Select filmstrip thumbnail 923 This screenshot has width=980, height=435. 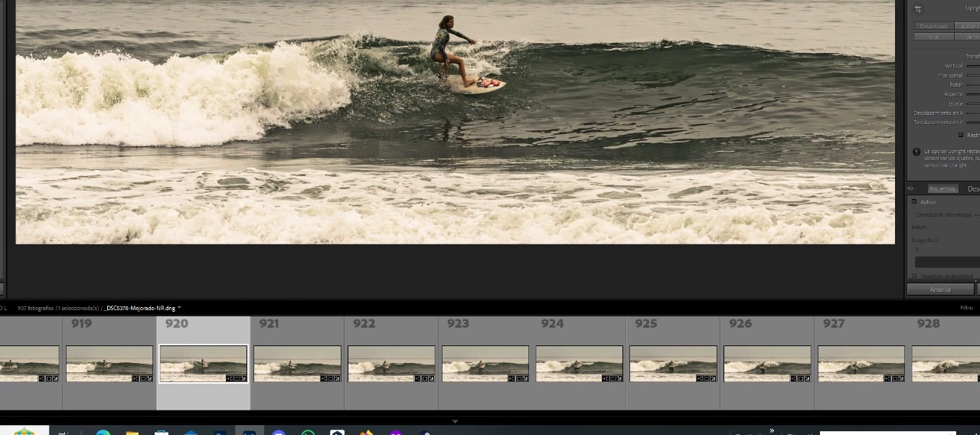[x=485, y=363]
